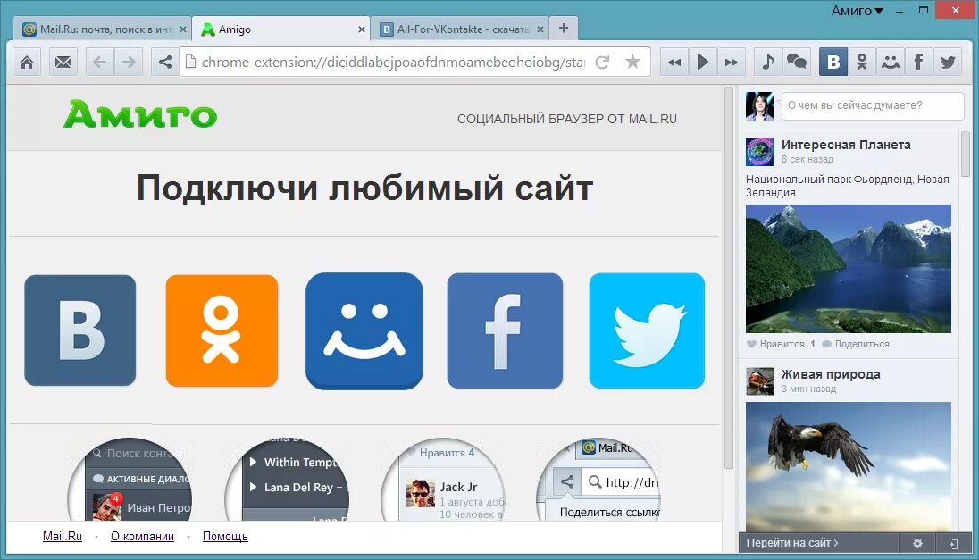Open feed settings gear icon

click(917, 543)
